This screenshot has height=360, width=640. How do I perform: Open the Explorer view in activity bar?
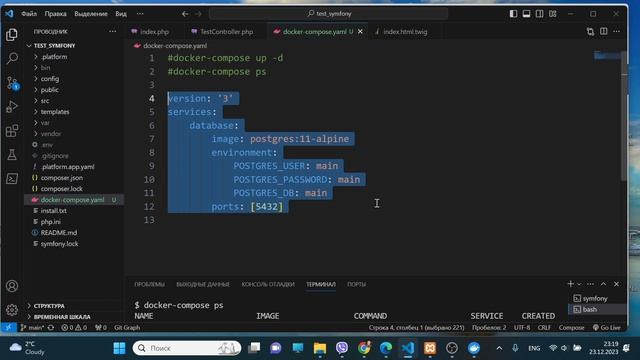click(12, 35)
